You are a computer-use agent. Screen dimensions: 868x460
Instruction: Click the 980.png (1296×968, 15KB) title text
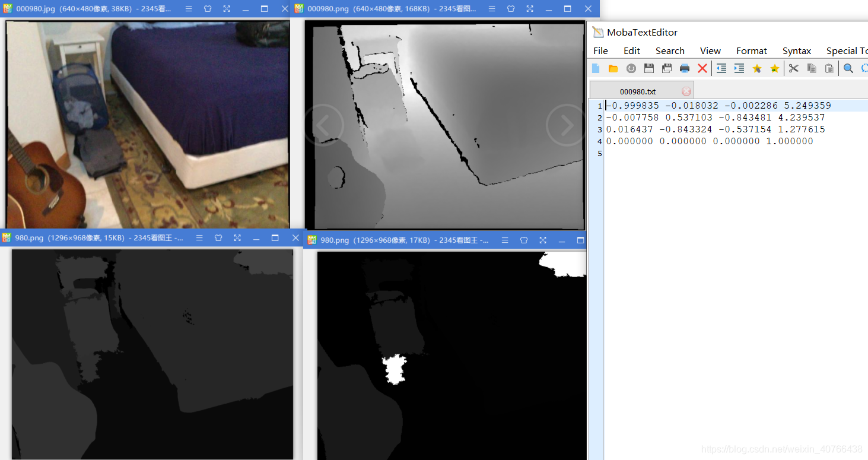[98, 237]
